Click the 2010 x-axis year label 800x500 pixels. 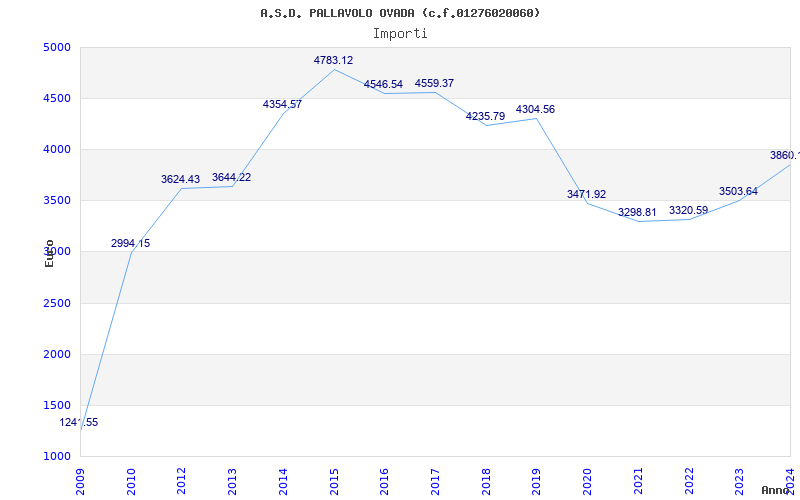pos(131,482)
